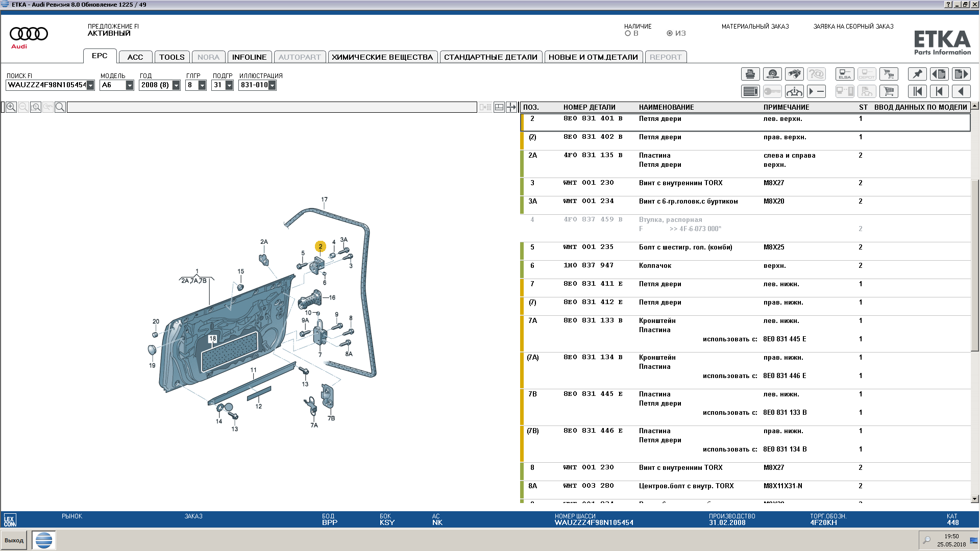Click the printer icon in the toolbar
This screenshot has width=980, height=551.
click(x=750, y=74)
